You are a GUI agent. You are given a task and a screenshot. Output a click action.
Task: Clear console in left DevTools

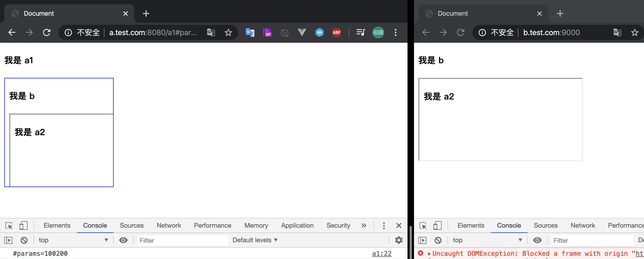tap(24, 240)
